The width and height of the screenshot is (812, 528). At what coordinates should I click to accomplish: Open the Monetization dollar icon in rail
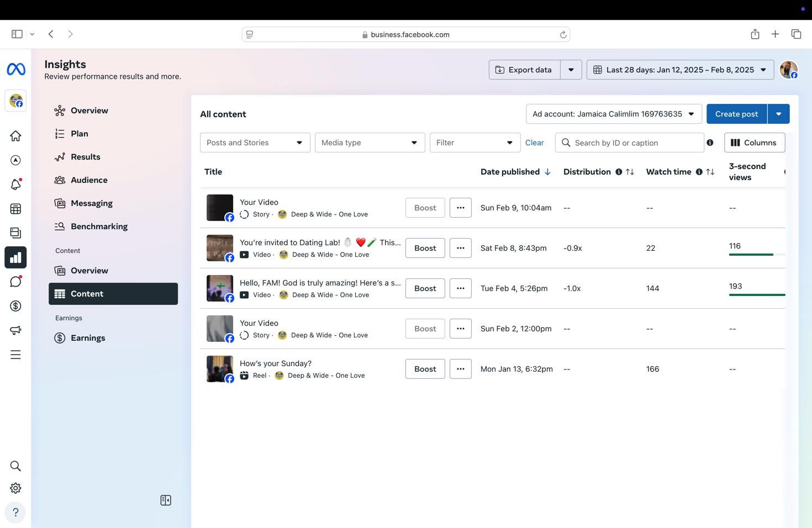tap(15, 306)
